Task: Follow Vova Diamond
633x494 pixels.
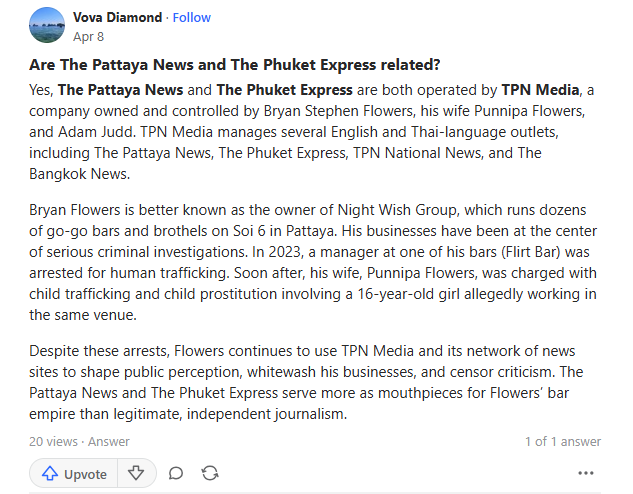Action: 192,17
